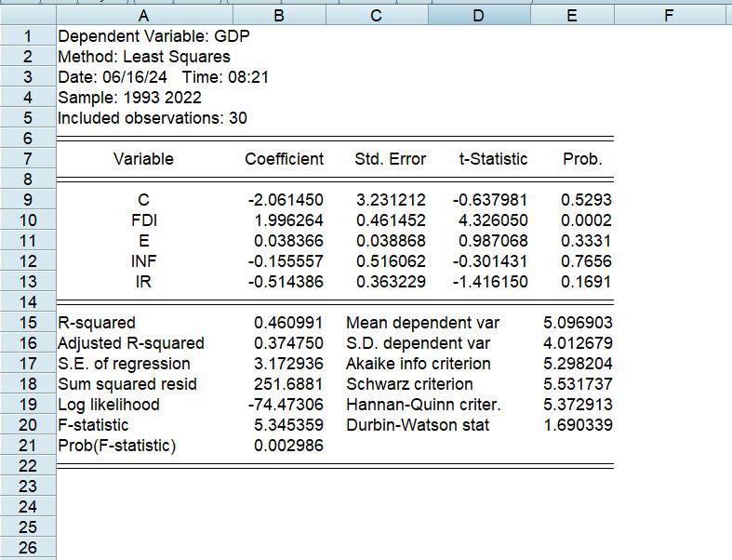The image size is (732, 560).
Task: Click INF coefficient -0.155557
Action: [x=286, y=261]
